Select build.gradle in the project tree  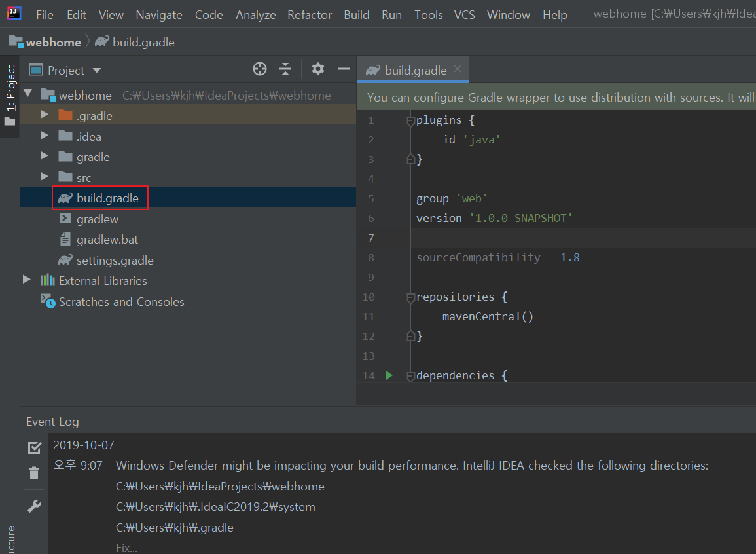pos(188,197)
